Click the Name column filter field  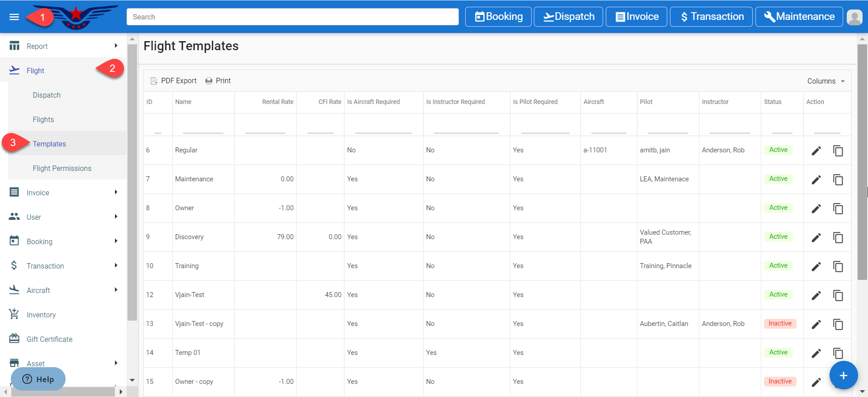[203, 127]
